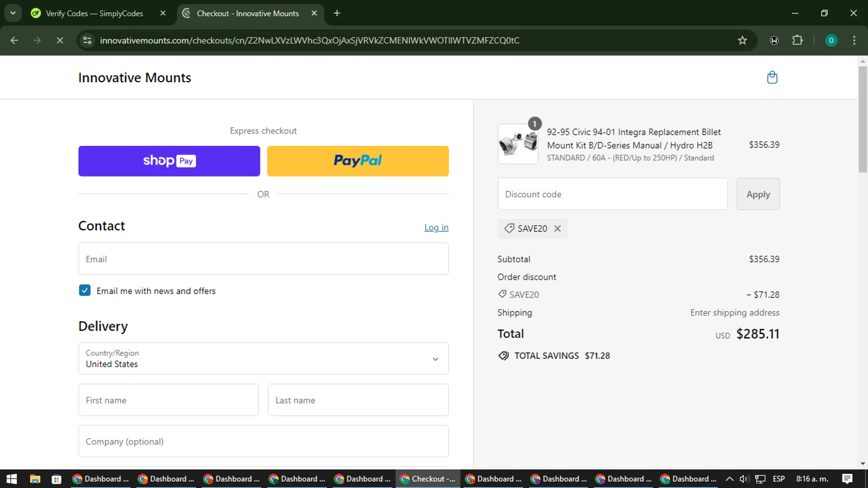Focus the Email input field
Image resolution: width=868 pixels, height=488 pixels.
(x=263, y=259)
